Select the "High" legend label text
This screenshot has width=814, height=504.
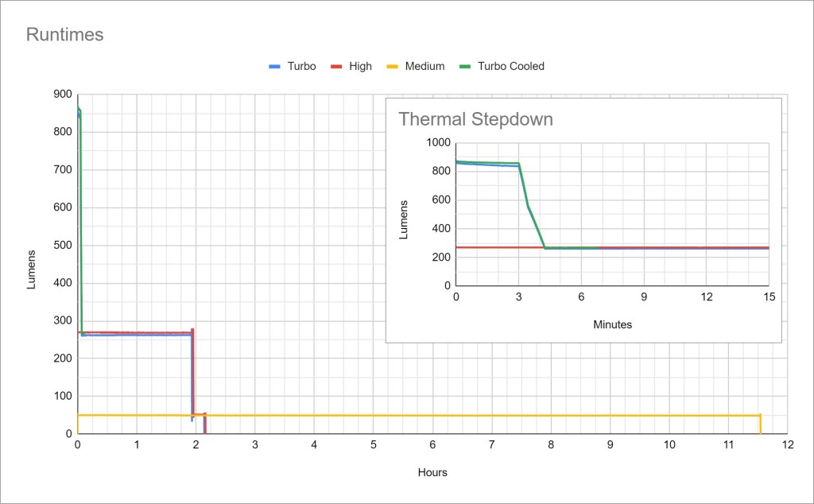tap(360, 67)
